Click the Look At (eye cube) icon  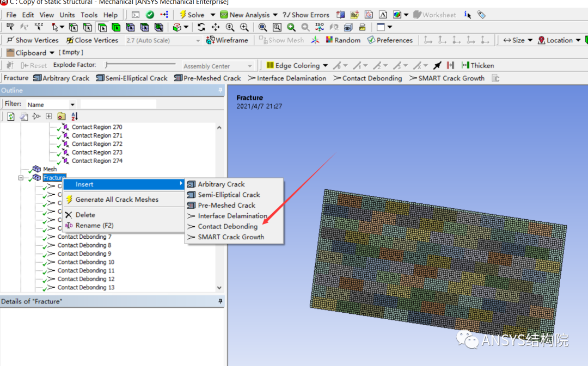(348, 27)
